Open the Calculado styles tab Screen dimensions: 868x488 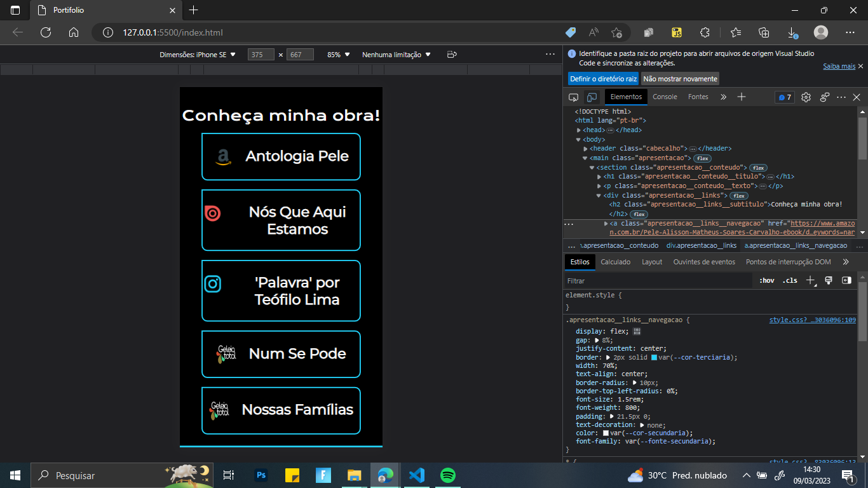click(x=616, y=262)
